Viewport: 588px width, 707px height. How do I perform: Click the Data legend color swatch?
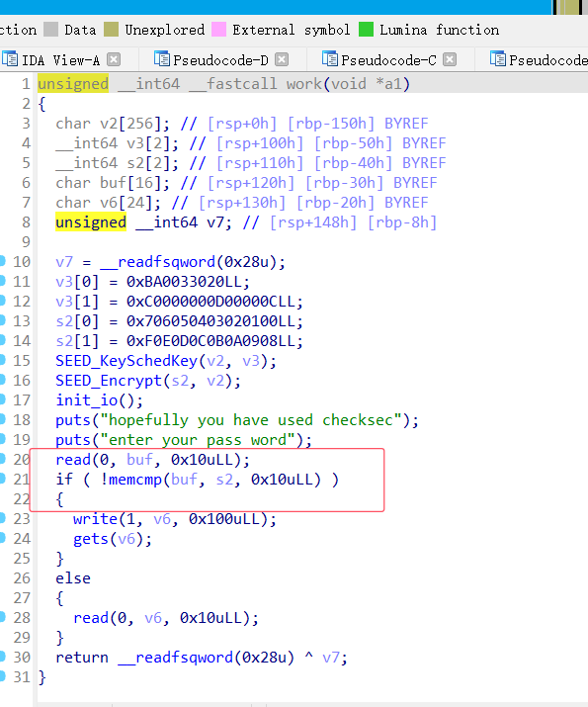[x=51, y=30]
